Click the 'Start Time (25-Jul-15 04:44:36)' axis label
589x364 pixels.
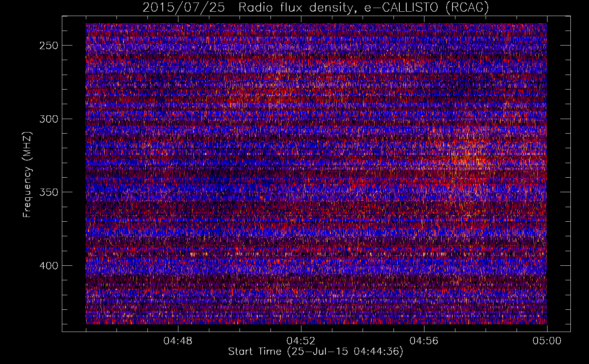click(x=316, y=352)
